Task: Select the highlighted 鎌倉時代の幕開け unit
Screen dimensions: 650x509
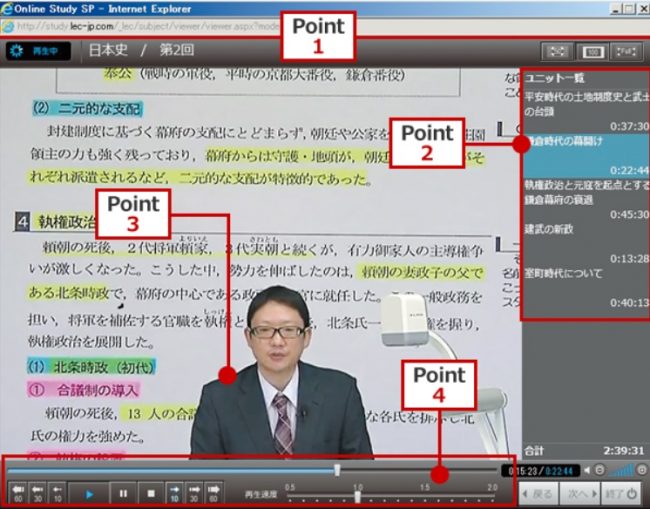Action: coord(586,155)
